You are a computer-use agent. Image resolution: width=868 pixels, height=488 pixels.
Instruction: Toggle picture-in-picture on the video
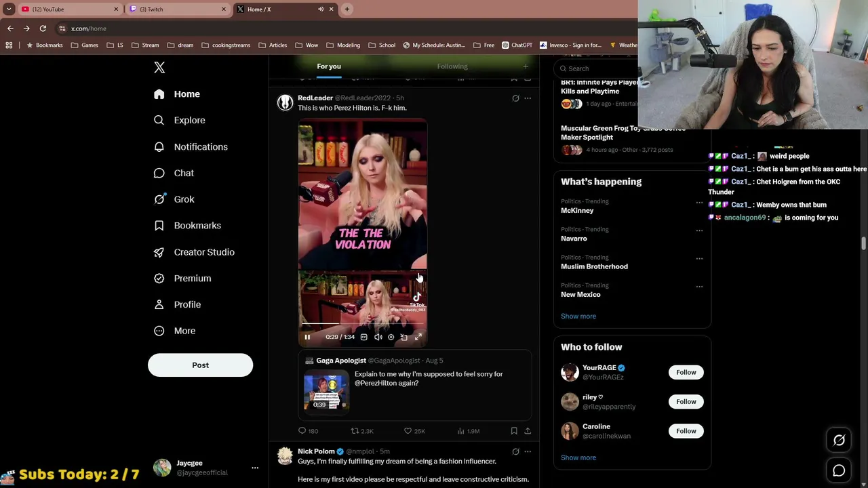pyautogui.click(x=404, y=337)
